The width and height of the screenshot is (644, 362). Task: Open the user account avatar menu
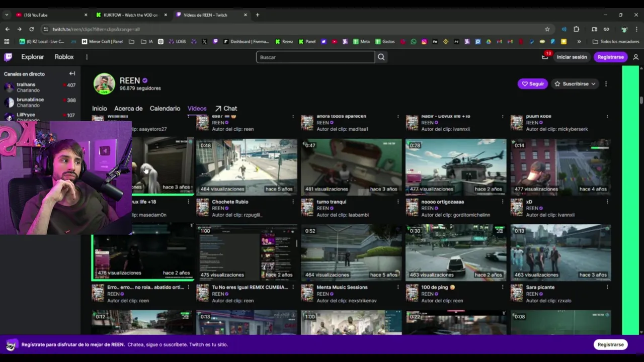(x=636, y=57)
